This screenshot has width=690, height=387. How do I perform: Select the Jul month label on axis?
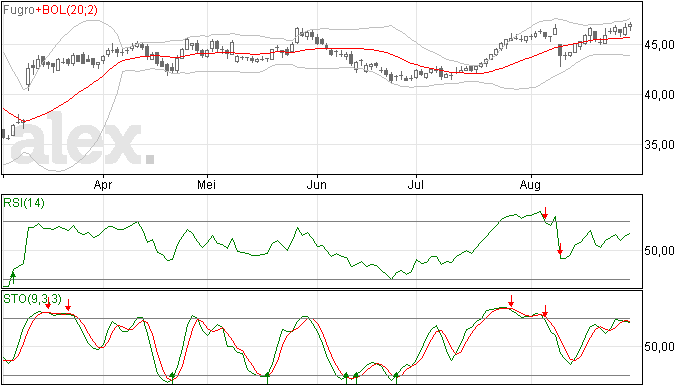(416, 185)
